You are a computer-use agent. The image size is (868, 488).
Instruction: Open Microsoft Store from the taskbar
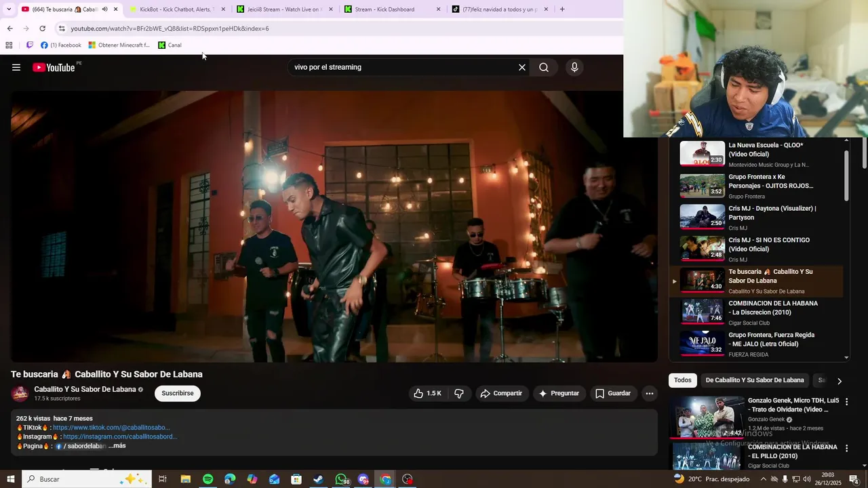pyautogui.click(x=296, y=479)
